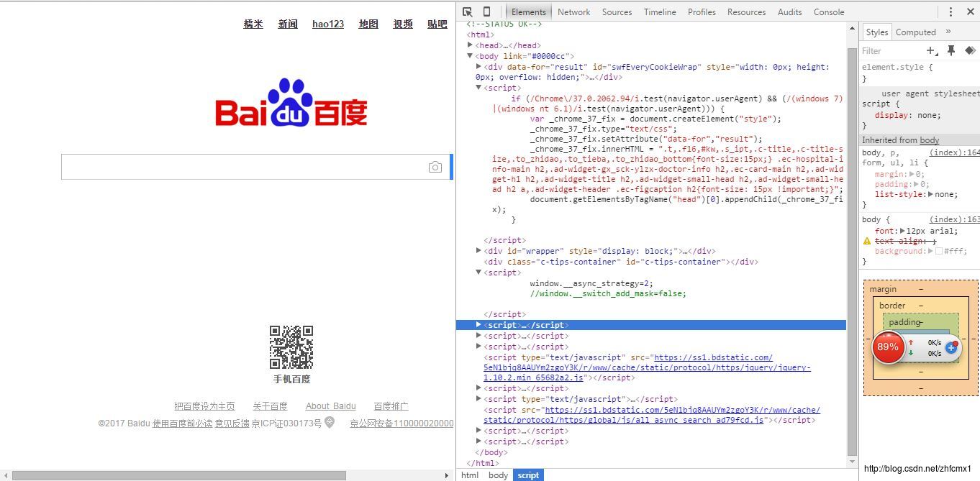This screenshot has width=980, height=481.
Task: Click the 把百度设为主页 footer link
Action: pos(204,406)
